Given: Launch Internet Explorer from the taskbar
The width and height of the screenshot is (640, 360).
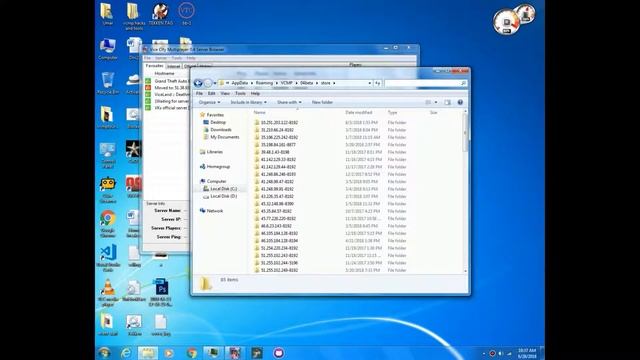Looking at the screenshot, I should (x=126, y=353).
